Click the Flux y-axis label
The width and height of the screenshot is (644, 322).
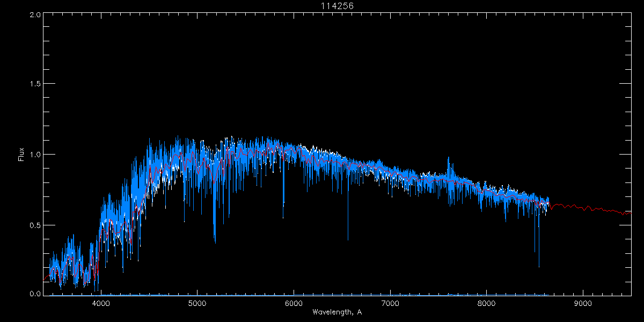(21, 155)
